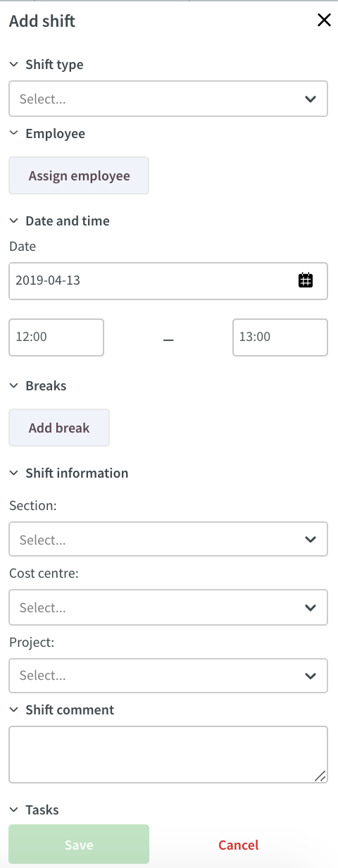Open the Project dropdown arrow

[311, 676]
